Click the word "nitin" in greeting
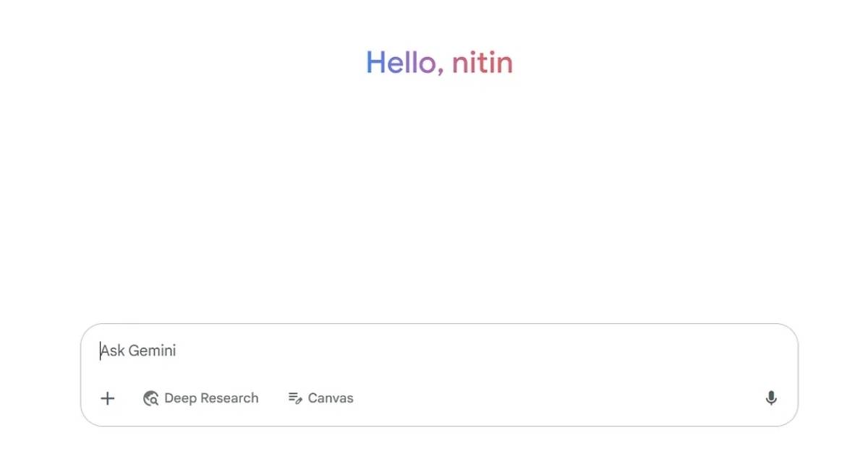This screenshot has width=868, height=454. pos(482,63)
